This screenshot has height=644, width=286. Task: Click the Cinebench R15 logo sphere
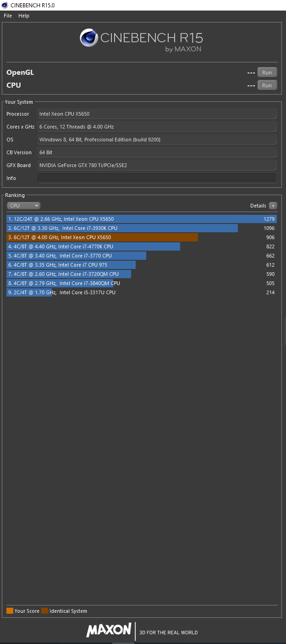(x=89, y=38)
